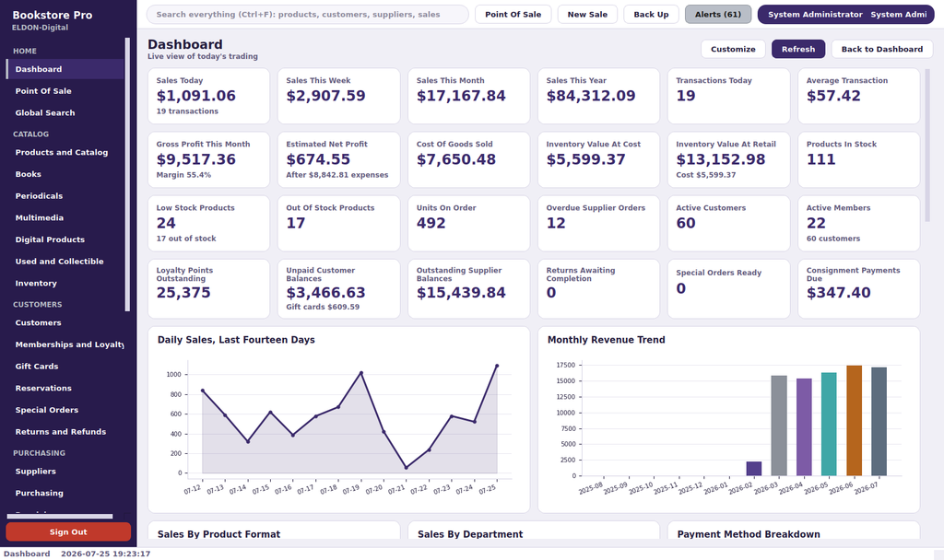Click the sidebar horizontal scrollbar
944x560 pixels.
pyautogui.click(x=60, y=516)
